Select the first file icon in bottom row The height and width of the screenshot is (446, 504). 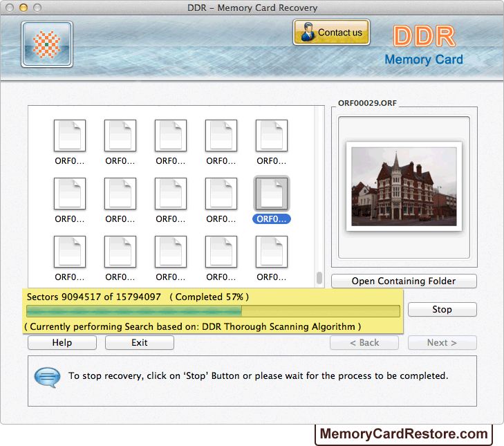[70, 252]
